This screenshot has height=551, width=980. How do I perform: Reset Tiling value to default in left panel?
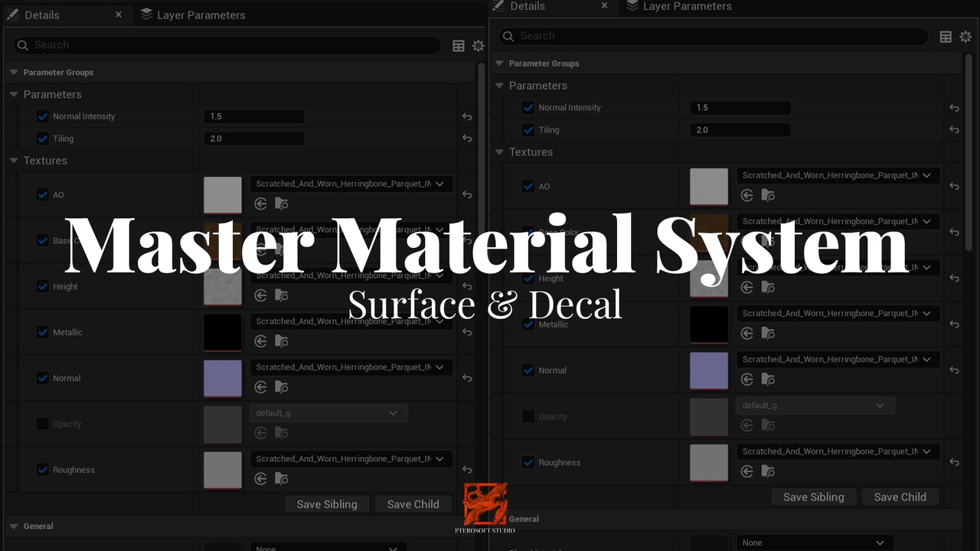[x=467, y=139]
